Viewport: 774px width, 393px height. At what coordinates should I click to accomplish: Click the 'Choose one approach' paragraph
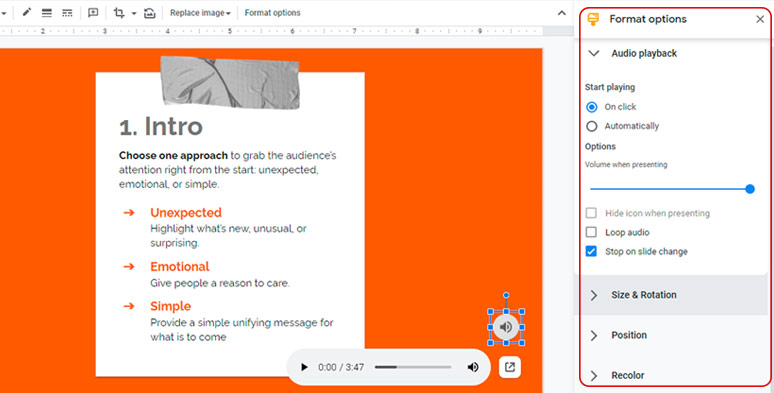tap(228, 170)
